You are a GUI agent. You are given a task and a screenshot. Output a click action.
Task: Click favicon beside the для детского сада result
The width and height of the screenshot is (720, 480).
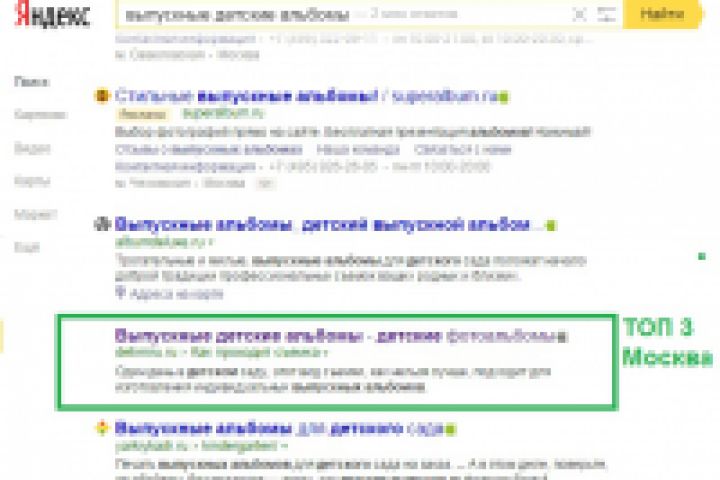(102, 428)
